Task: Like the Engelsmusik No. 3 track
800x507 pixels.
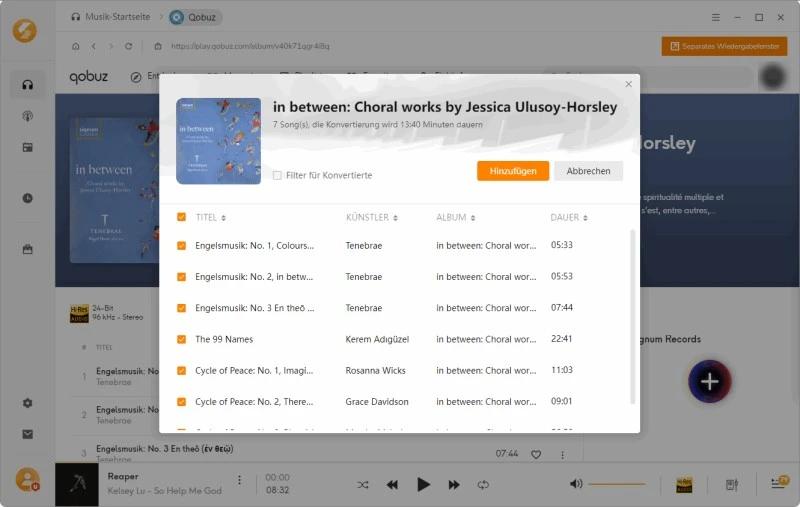Action: (x=536, y=454)
